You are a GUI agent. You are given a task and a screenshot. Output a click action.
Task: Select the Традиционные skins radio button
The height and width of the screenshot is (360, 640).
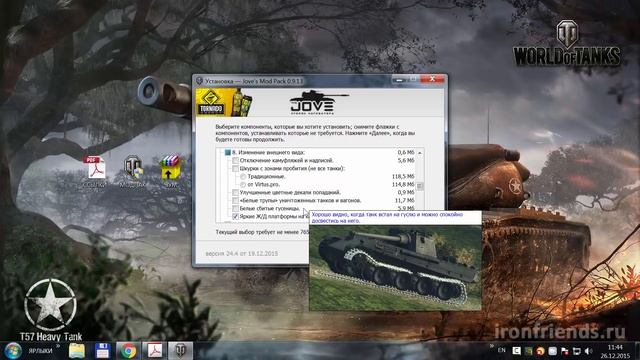point(243,177)
